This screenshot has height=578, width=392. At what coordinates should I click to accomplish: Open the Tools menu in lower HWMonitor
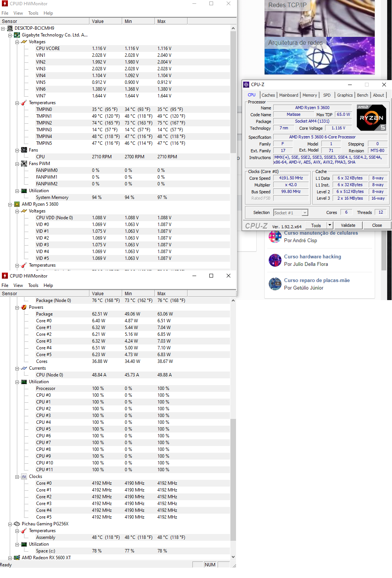click(33, 285)
